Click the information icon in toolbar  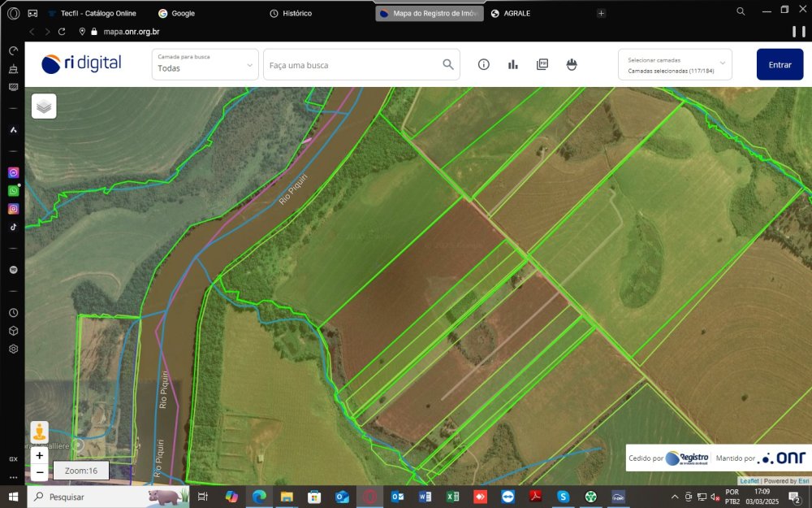coord(484,65)
